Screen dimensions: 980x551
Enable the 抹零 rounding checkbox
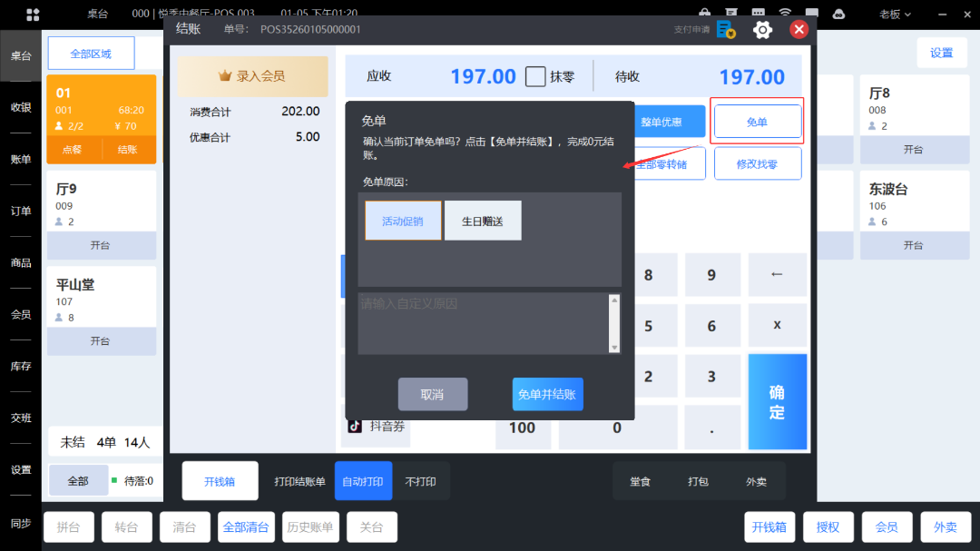(535, 76)
